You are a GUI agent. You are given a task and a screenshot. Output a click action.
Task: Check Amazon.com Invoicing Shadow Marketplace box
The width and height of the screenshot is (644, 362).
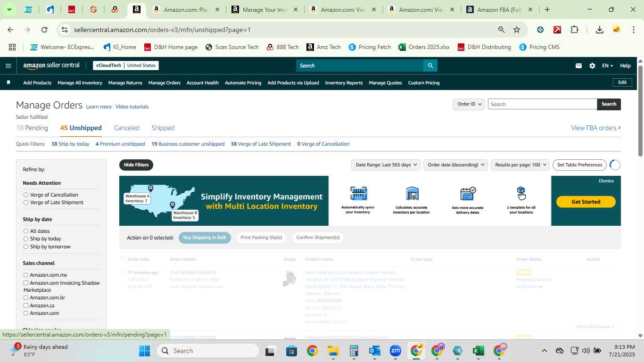(26, 283)
